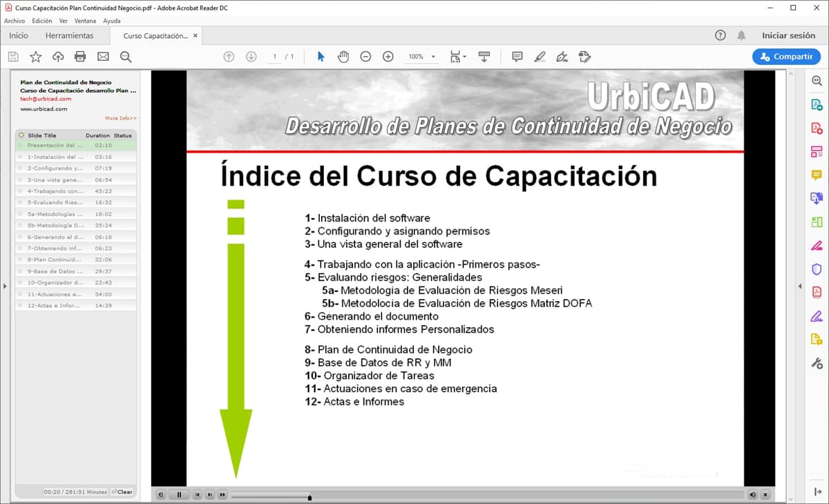Select the Highlight text pen tool
The height and width of the screenshot is (504, 829).
[540, 57]
